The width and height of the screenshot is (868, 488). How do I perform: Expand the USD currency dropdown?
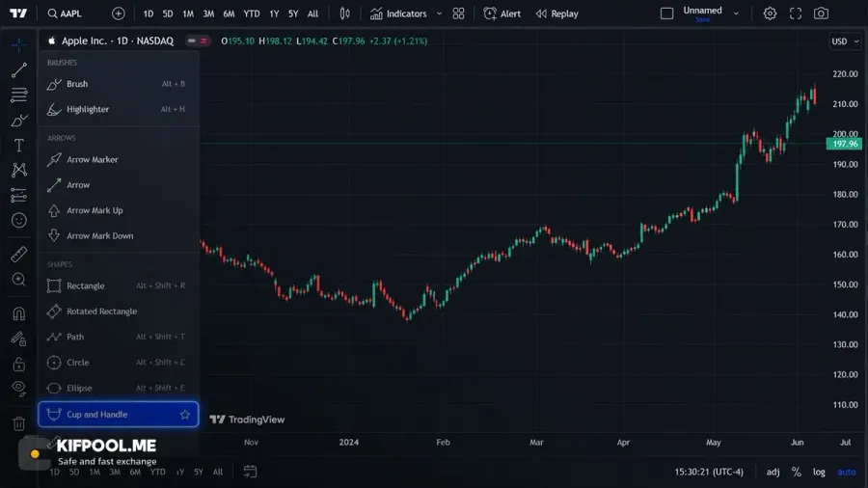coord(845,41)
